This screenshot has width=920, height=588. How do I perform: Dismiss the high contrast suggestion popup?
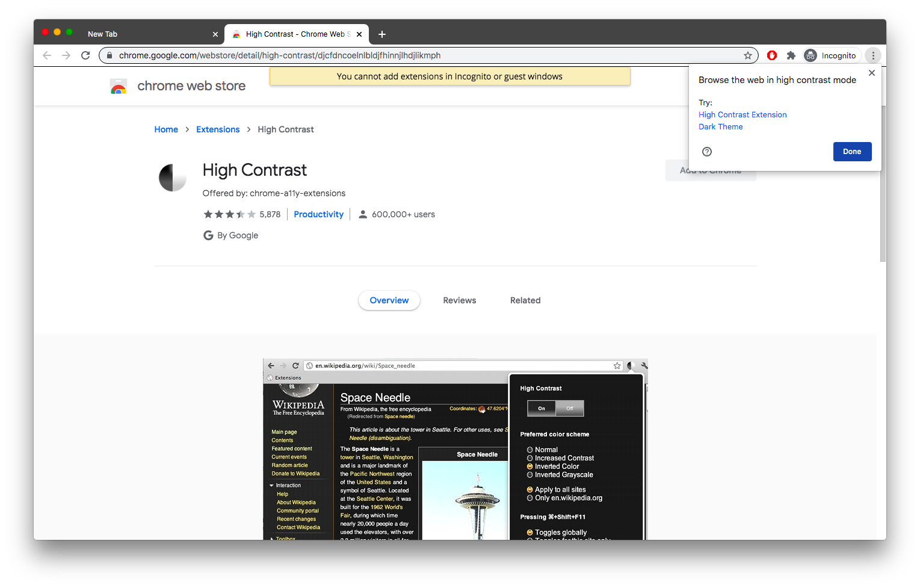point(872,73)
